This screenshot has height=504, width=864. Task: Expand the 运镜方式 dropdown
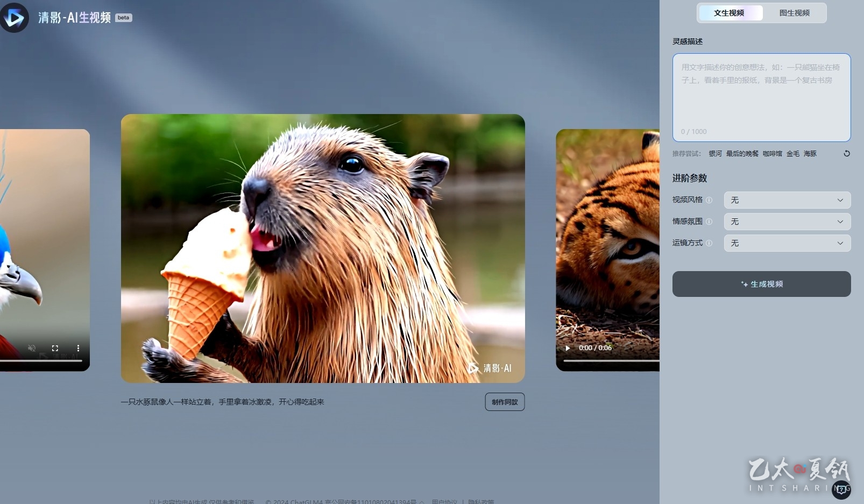(787, 243)
